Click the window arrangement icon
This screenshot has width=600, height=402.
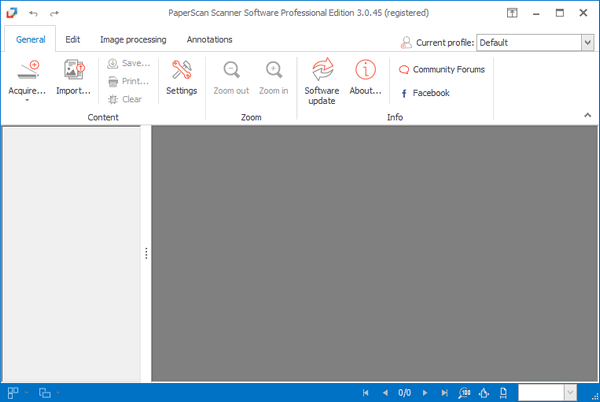[45, 392]
